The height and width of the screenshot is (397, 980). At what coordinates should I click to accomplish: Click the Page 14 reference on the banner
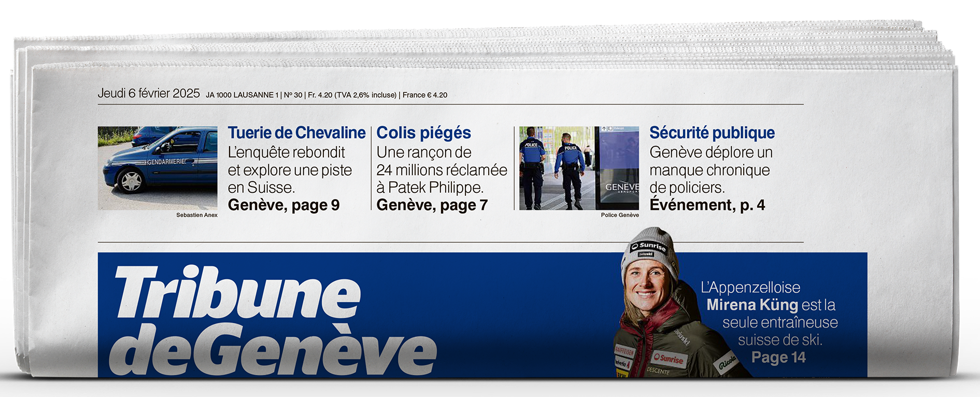click(x=778, y=358)
